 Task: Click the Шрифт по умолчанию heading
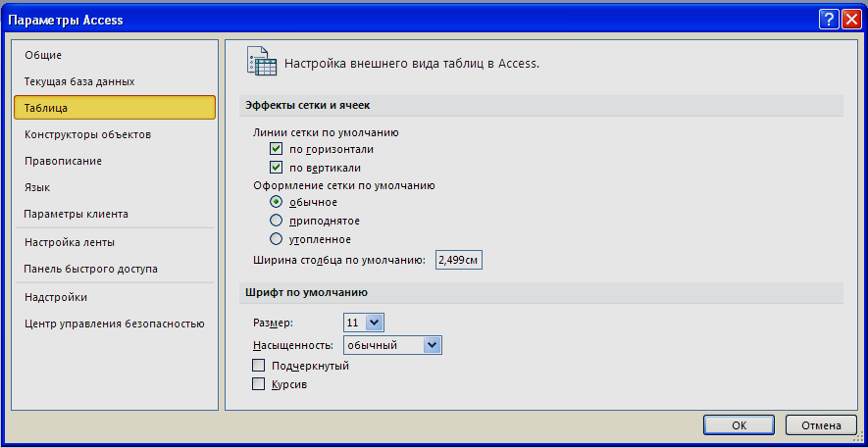click(x=307, y=292)
